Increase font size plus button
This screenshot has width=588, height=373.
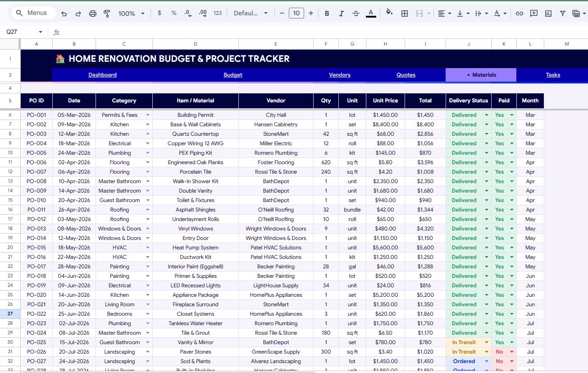click(311, 13)
